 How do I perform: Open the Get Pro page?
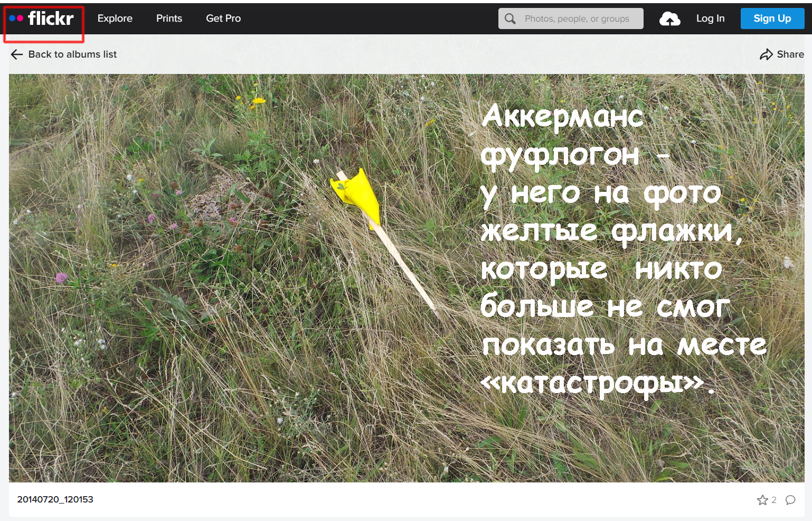(223, 18)
